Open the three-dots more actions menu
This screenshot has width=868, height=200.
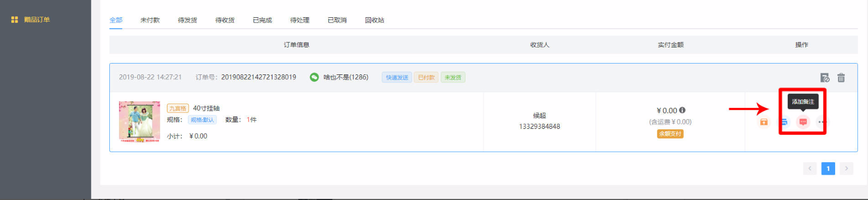click(x=822, y=122)
